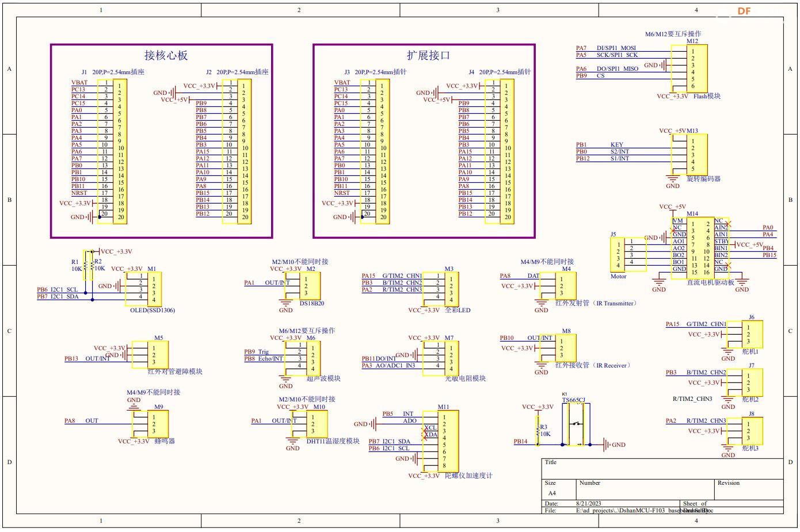Click the PB9 Trig net label

point(257,352)
